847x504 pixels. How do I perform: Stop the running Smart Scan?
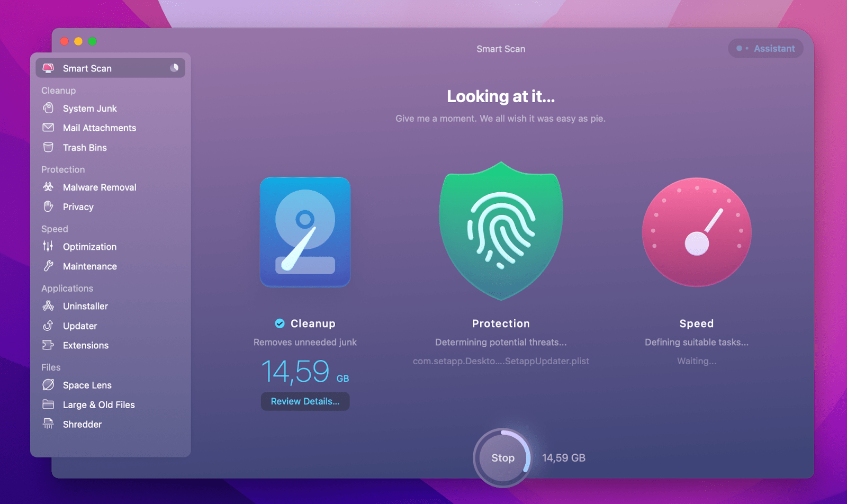tap(502, 458)
